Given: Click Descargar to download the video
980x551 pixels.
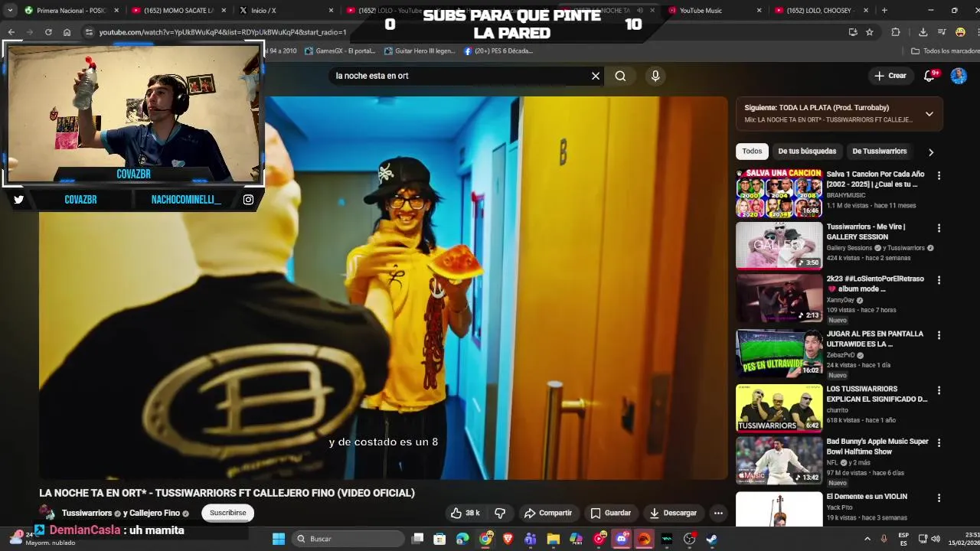Looking at the screenshot, I should pos(673,513).
